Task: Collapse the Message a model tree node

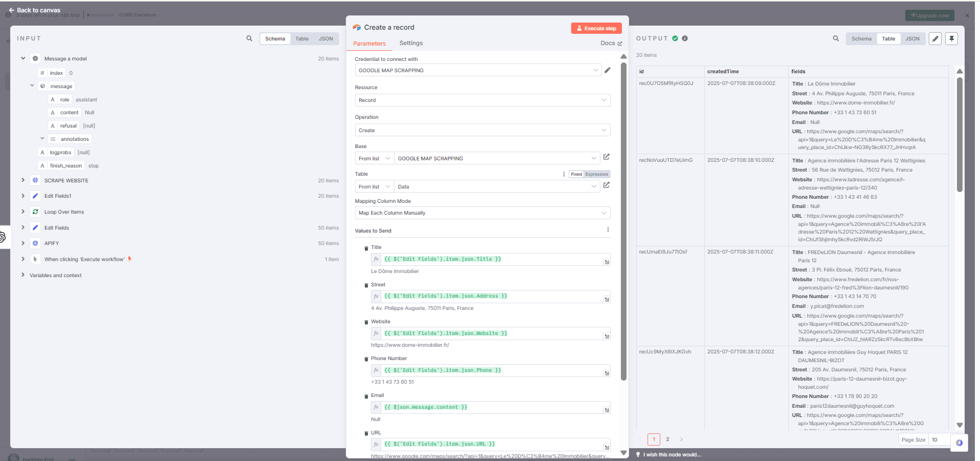Action: click(23, 58)
